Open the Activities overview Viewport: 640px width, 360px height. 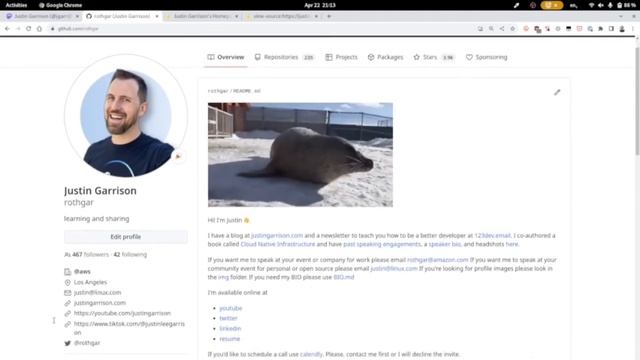16,5
